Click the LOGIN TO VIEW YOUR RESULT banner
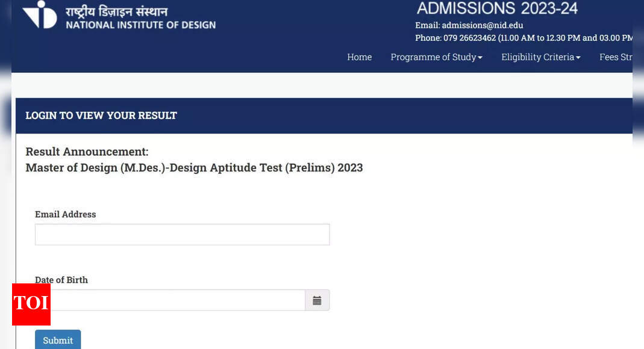644x349 pixels. pyautogui.click(x=101, y=116)
